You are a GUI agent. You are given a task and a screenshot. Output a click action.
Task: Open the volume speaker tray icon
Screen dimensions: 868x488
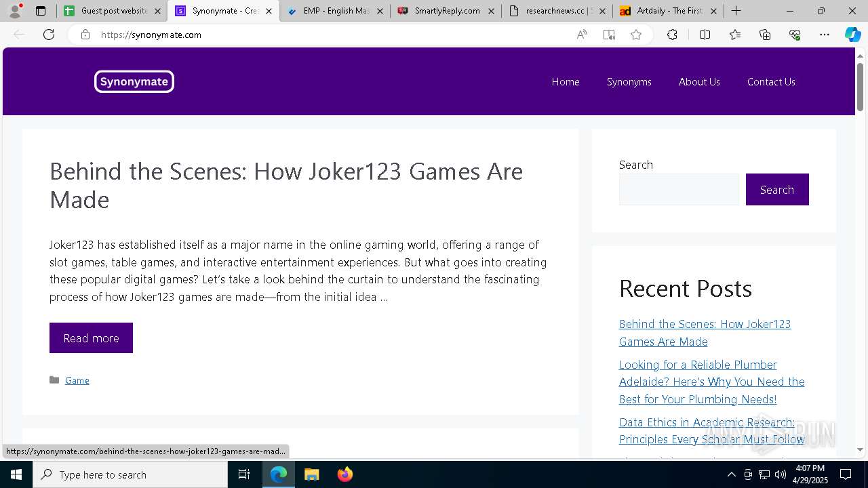(x=781, y=474)
